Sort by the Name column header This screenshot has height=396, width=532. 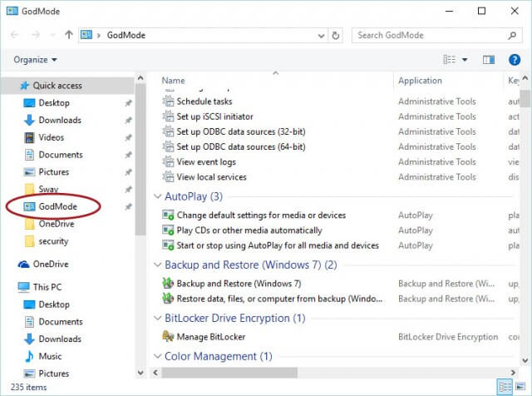click(x=174, y=81)
